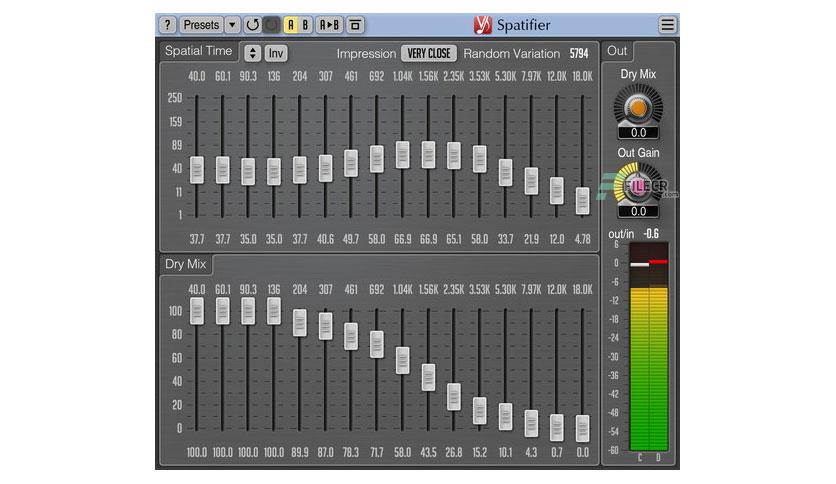Click the Dry Mix band value 26.8
Image resolution: width=836 pixels, height=484 pixels.
454,453
